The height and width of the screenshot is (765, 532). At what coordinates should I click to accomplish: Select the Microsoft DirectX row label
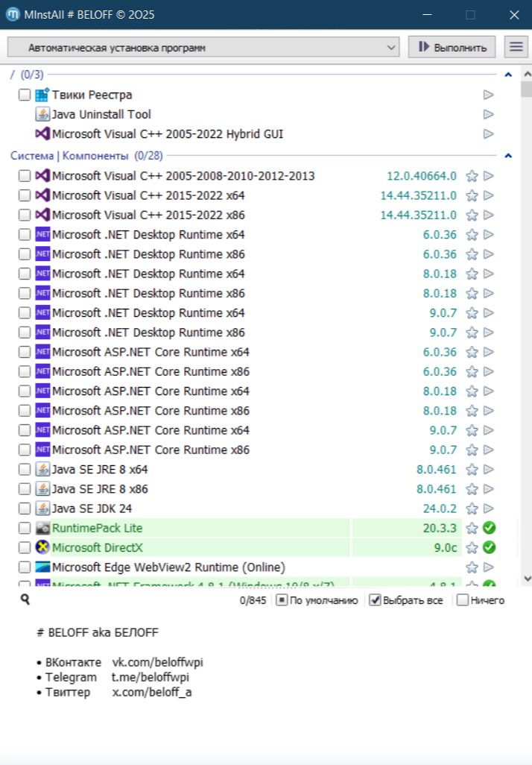(97, 547)
